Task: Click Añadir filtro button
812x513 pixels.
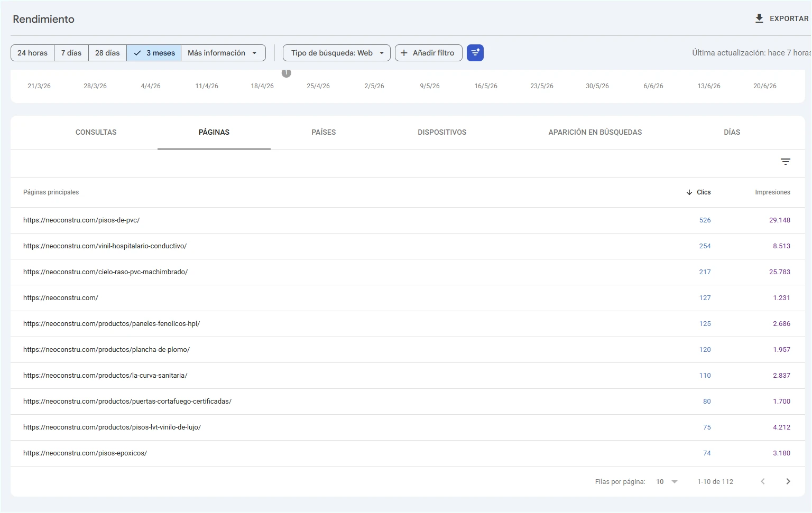Action: tap(429, 53)
